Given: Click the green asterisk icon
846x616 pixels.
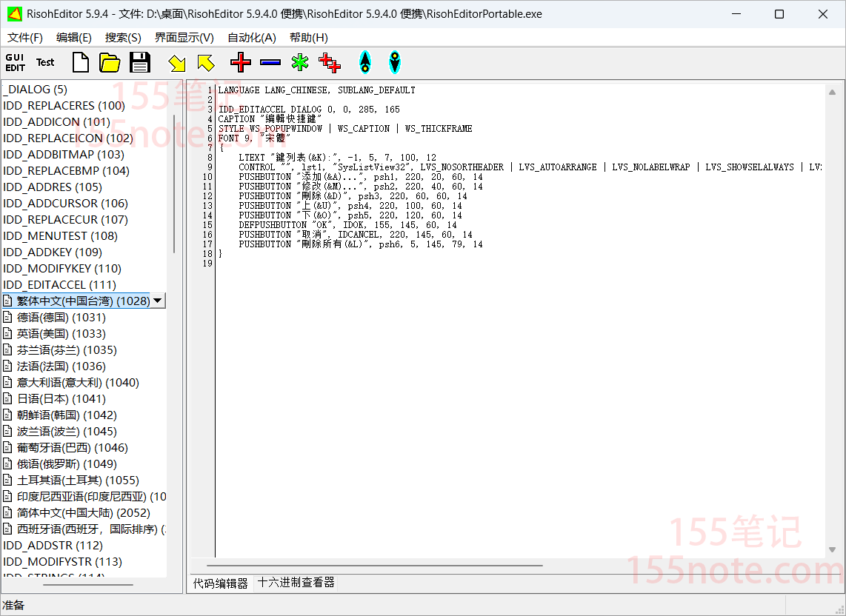Looking at the screenshot, I should tap(300, 63).
